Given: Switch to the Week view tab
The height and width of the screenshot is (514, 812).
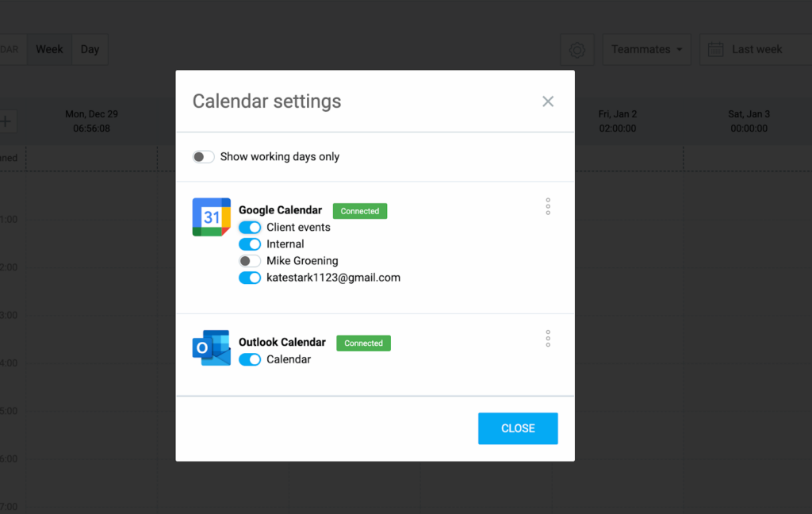Looking at the screenshot, I should [x=49, y=49].
